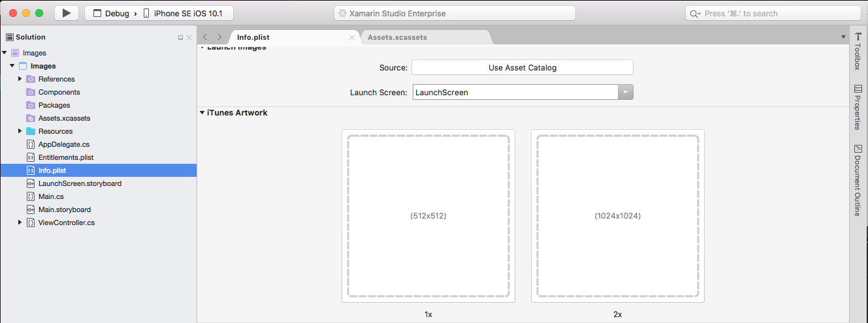Expand the ViewController.cs node
The image size is (868, 323).
[x=20, y=223]
